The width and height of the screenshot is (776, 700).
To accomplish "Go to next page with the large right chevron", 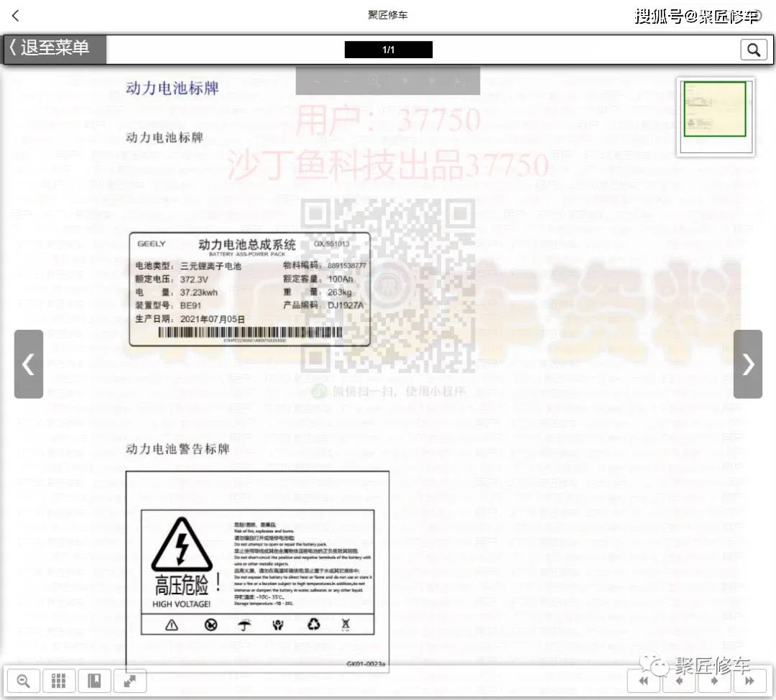I will (x=748, y=364).
